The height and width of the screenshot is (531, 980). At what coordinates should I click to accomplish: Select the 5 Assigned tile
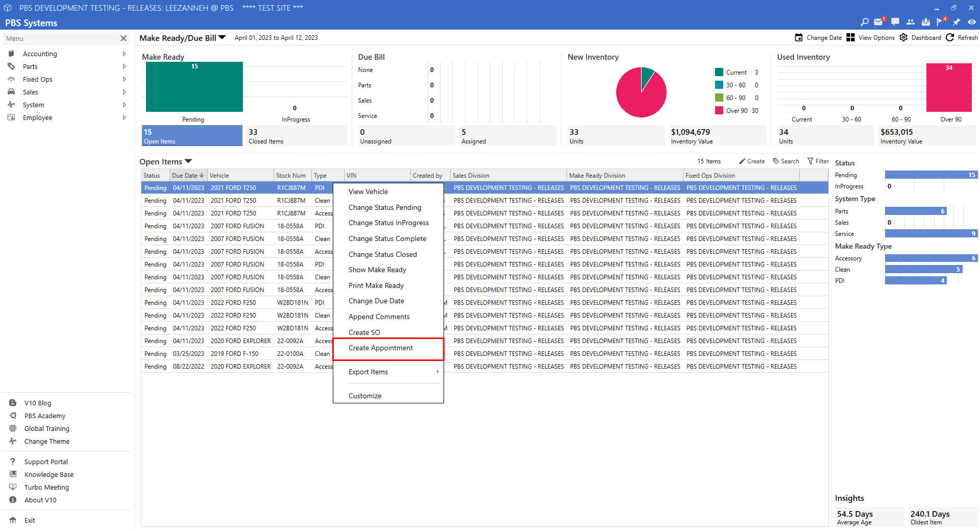pyautogui.click(x=508, y=136)
